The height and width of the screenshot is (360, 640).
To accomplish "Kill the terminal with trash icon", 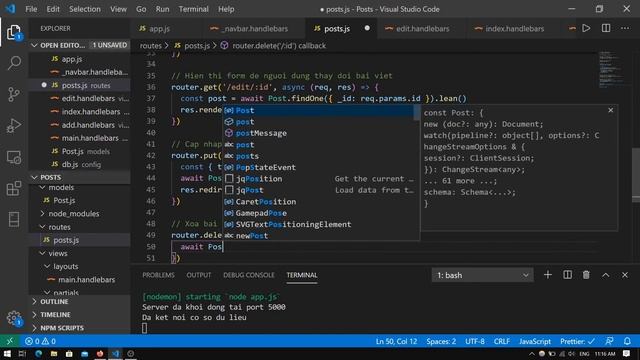I will [586, 275].
